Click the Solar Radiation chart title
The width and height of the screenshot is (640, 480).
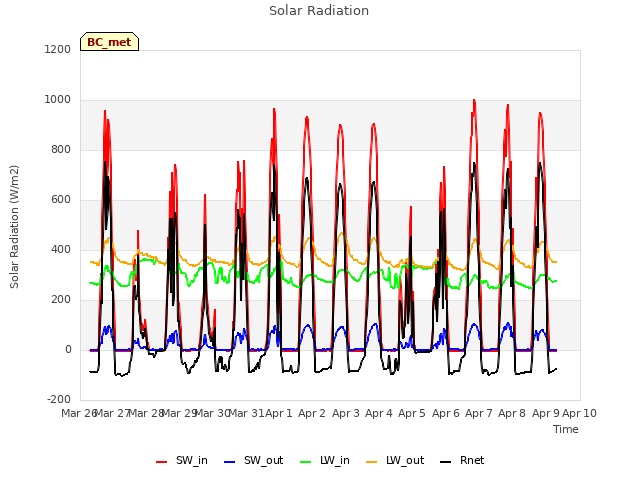[319, 11]
